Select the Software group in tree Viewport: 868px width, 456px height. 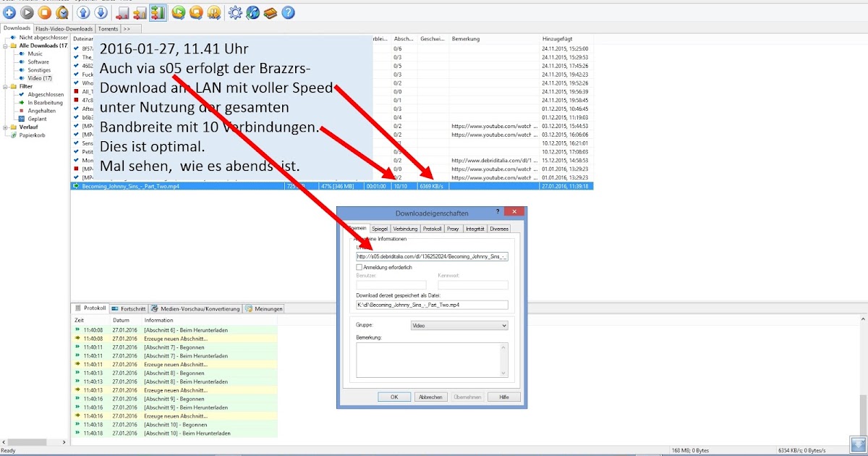click(x=38, y=62)
